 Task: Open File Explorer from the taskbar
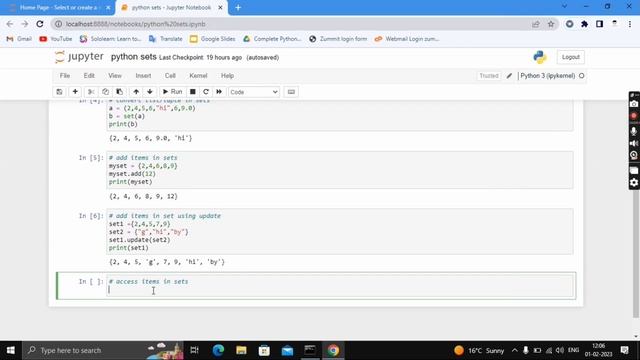point(241,350)
